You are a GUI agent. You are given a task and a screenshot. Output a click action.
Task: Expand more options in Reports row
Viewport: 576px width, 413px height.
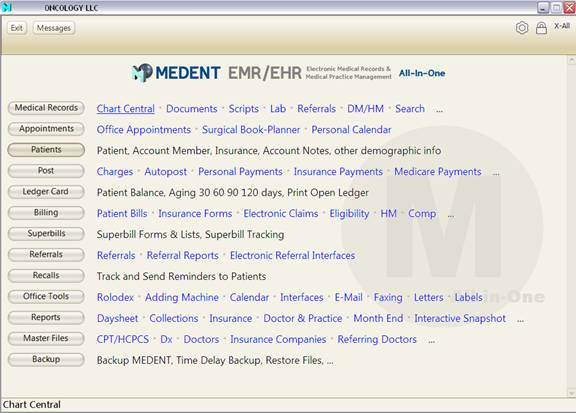pos(520,320)
